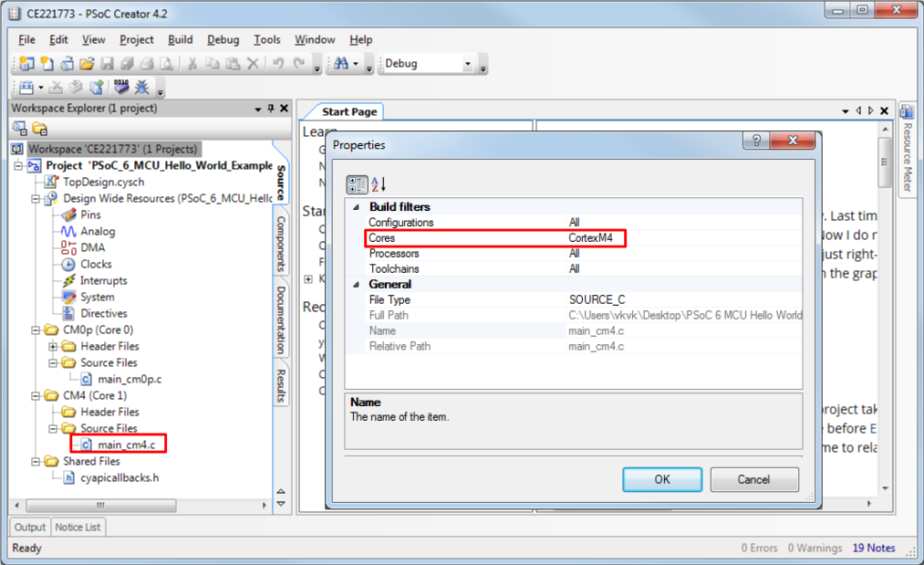Click the Delete X icon in toolbar
Image resolution: width=924 pixels, height=565 pixels.
pos(253,64)
